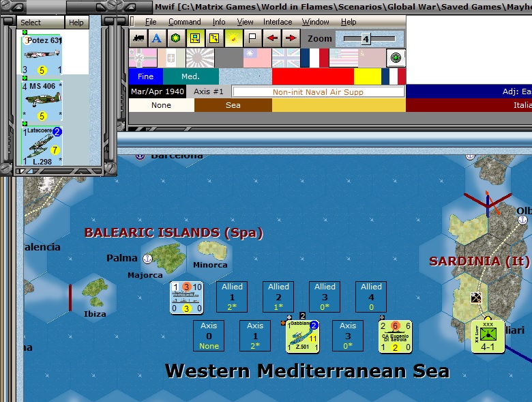Click Select in the units panel
The width and height of the screenshot is (532, 402).
[40, 23]
